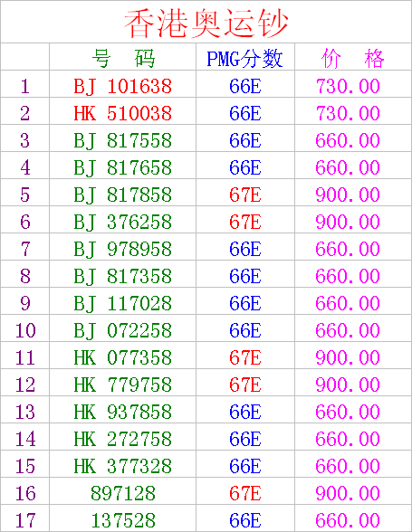The width and height of the screenshot is (412, 532).
Task: Click the 900.00 price in row 12
Action: pyautogui.click(x=348, y=385)
